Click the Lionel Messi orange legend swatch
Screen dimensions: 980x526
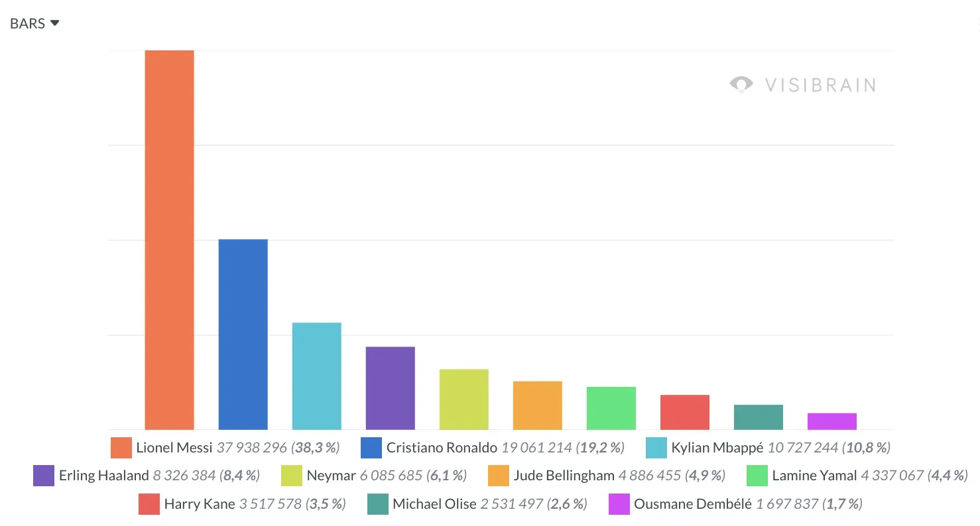coord(121,447)
